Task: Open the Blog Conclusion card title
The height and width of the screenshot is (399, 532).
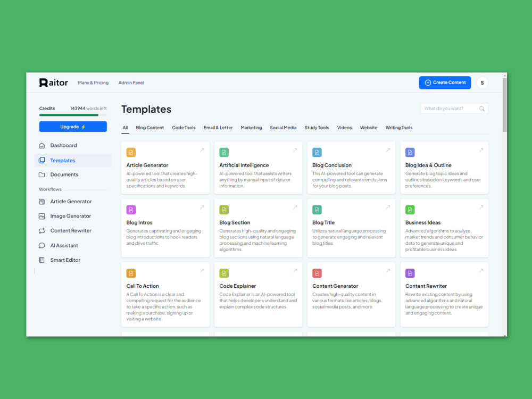Action: pyautogui.click(x=332, y=165)
